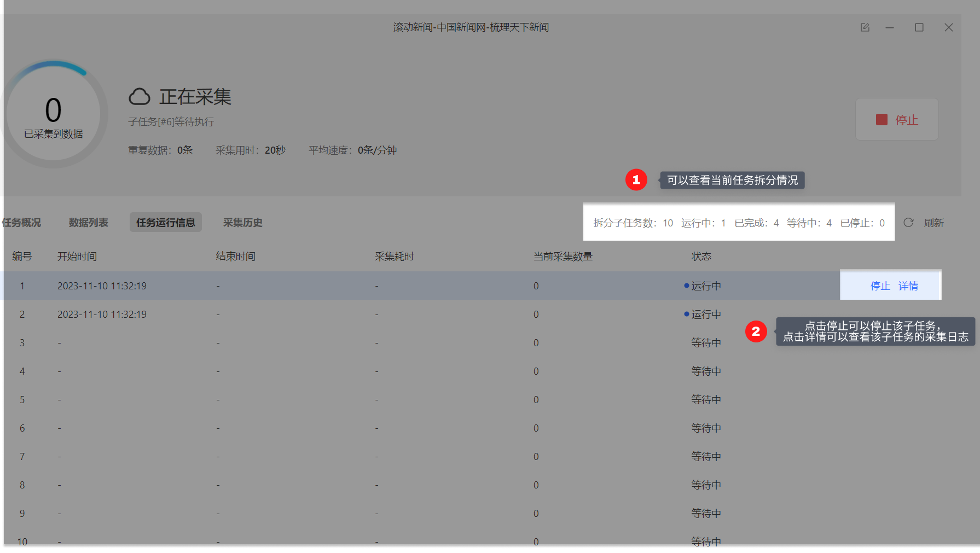Click the edit icon in the title bar

click(x=865, y=27)
